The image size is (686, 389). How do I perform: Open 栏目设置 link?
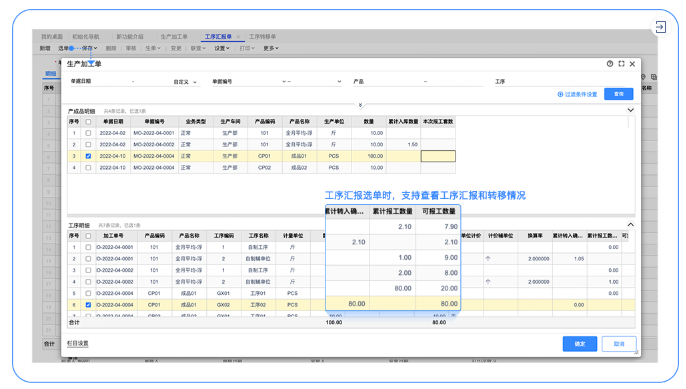coord(77,343)
